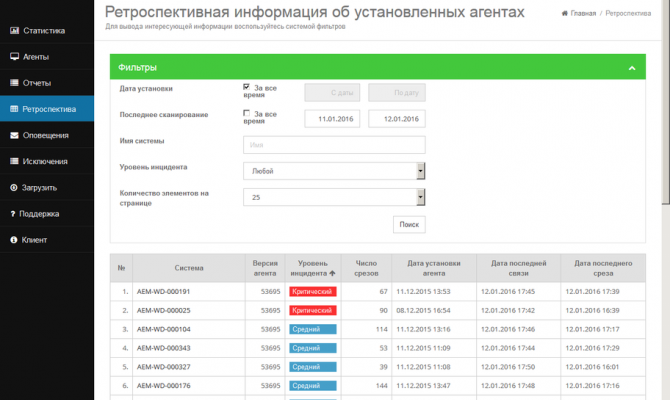Click the system name AEM-WD-000327
The height and width of the screenshot is (400, 670).
coord(163,367)
